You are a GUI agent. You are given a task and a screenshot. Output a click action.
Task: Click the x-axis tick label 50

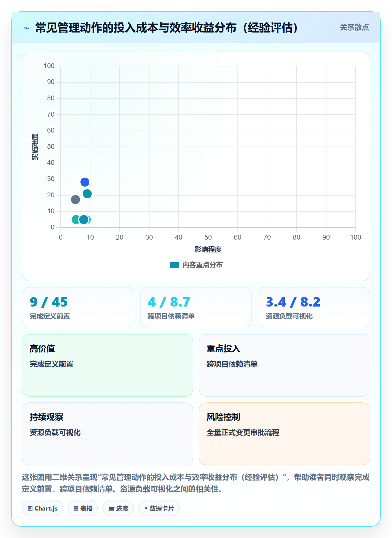(x=208, y=237)
